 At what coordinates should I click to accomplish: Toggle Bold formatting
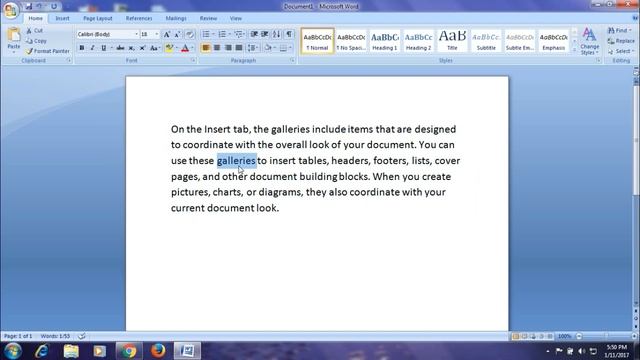point(82,48)
